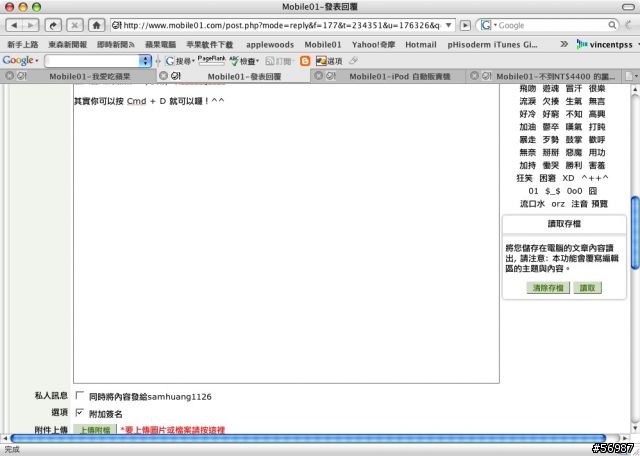
Task: Insert the 流口水 emoticon
Action: click(532, 204)
